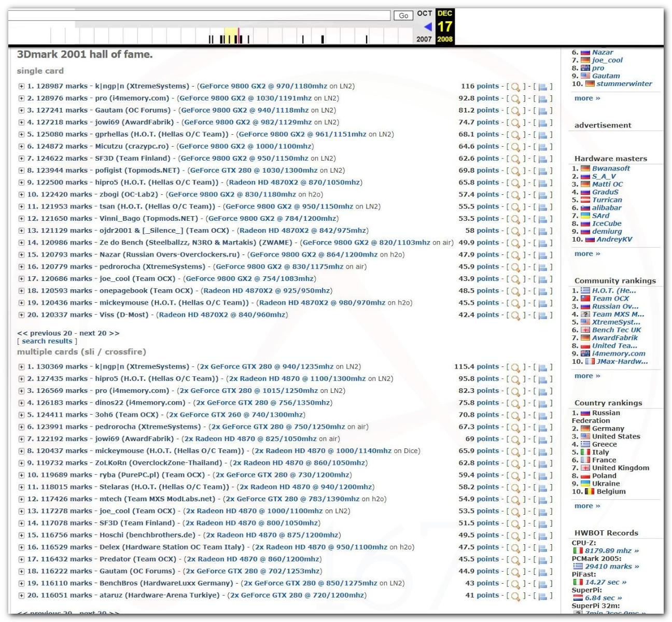Click the Wayback Machine Go button
The height and width of the screenshot is (622, 672).
403,16
